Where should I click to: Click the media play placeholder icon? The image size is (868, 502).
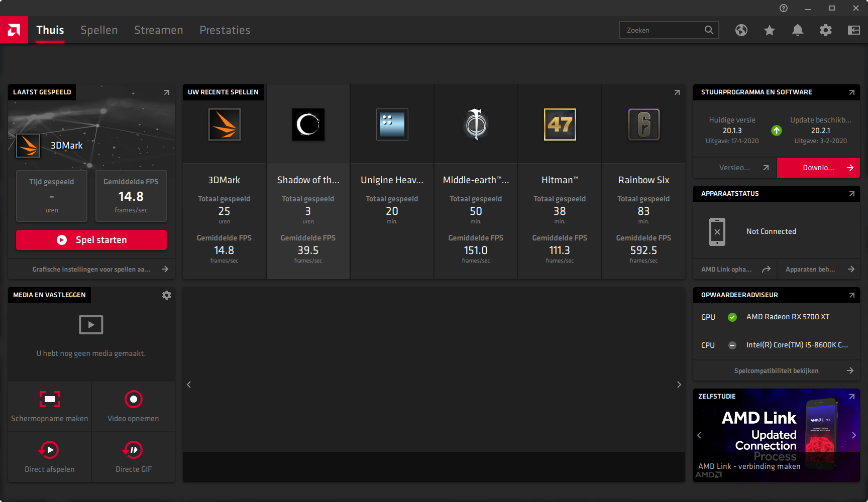coord(91,325)
